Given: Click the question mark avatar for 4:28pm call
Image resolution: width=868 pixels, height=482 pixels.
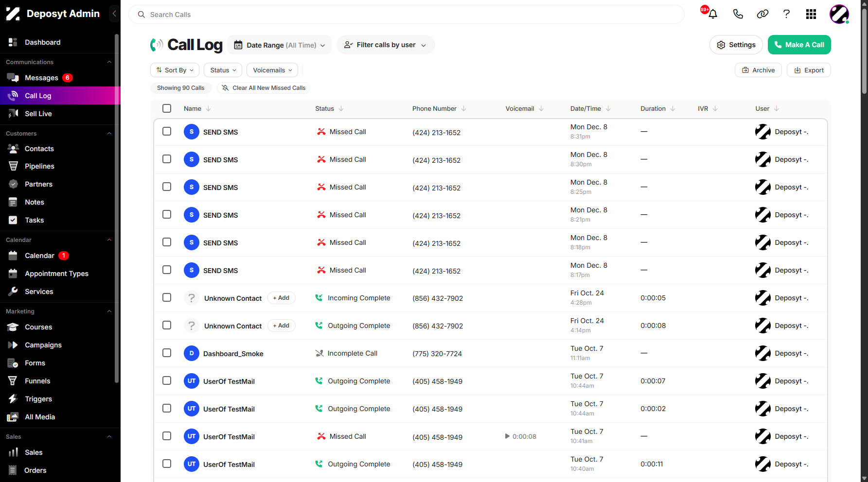Looking at the screenshot, I should (x=192, y=298).
